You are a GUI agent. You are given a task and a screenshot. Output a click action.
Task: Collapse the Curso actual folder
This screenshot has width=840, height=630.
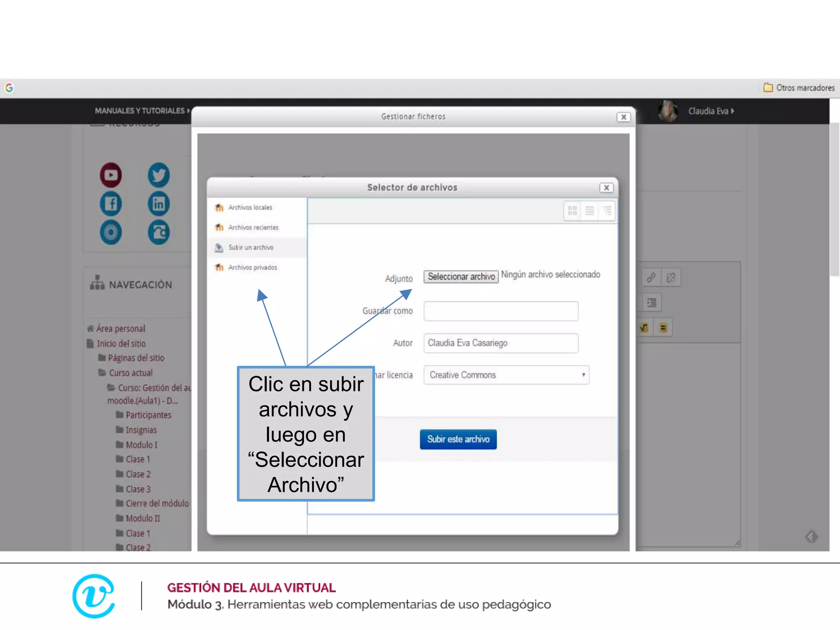pyautogui.click(x=130, y=373)
